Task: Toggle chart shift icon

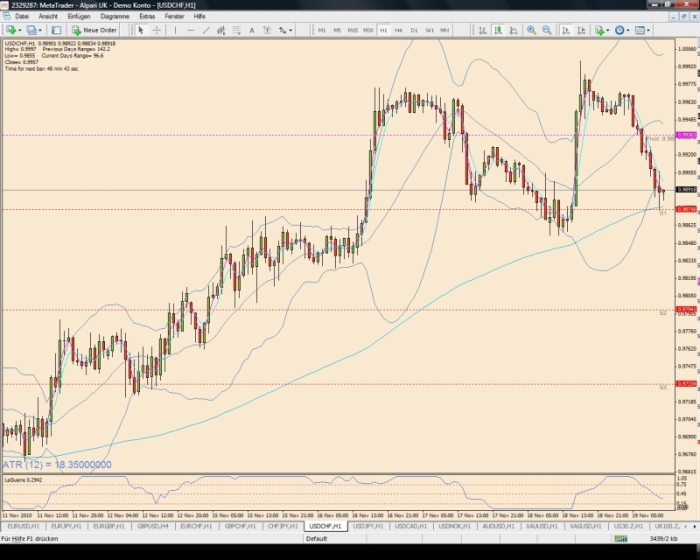Action: 581,30
